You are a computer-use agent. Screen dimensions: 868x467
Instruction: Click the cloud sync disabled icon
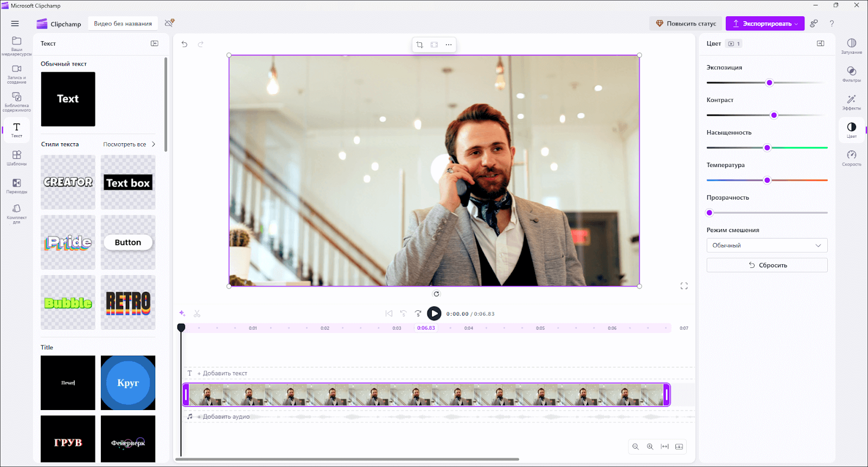[170, 23]
